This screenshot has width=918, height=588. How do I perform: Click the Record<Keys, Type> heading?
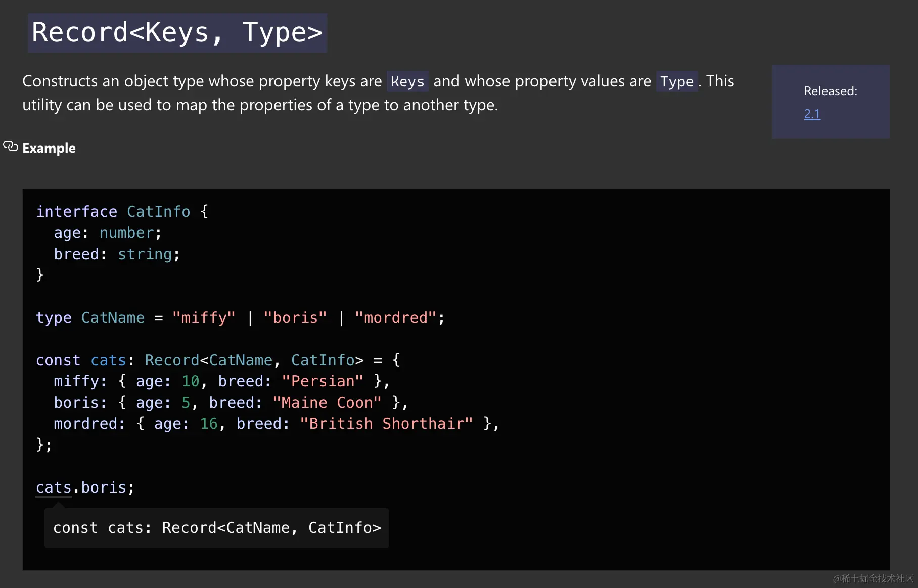[x=177, y=33]
